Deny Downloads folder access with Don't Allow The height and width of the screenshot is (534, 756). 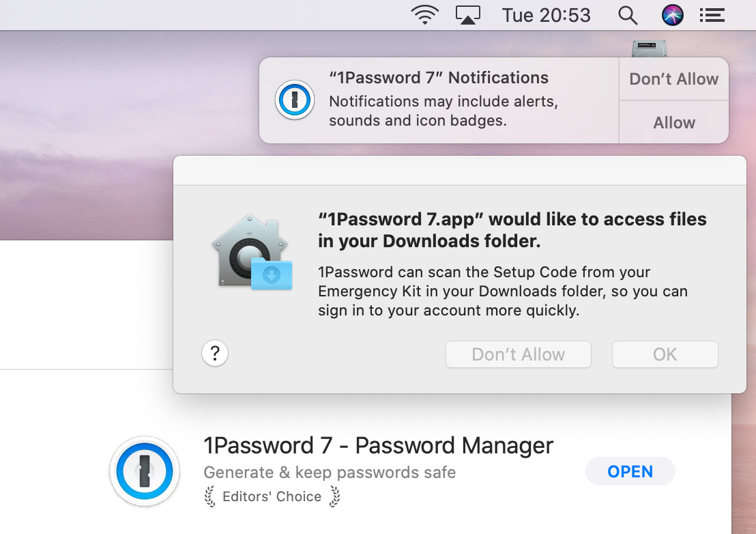[518, 354]
